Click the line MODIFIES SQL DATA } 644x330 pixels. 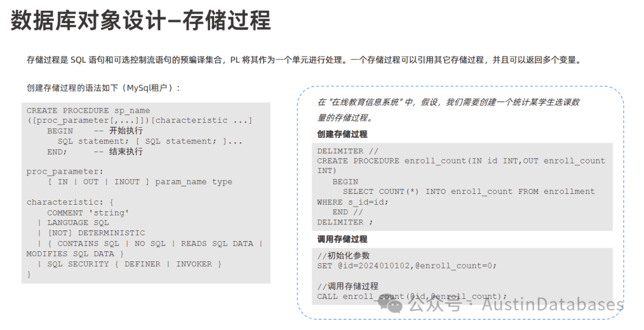tap(75, 254)
